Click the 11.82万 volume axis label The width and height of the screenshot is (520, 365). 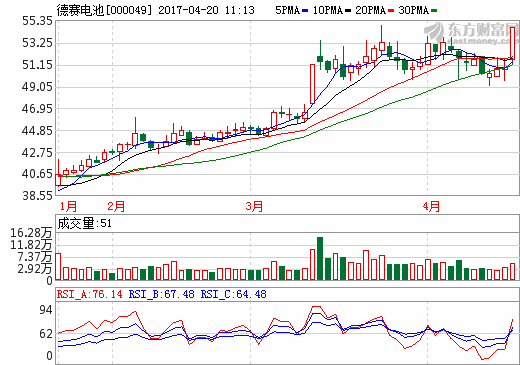point(31,245)
